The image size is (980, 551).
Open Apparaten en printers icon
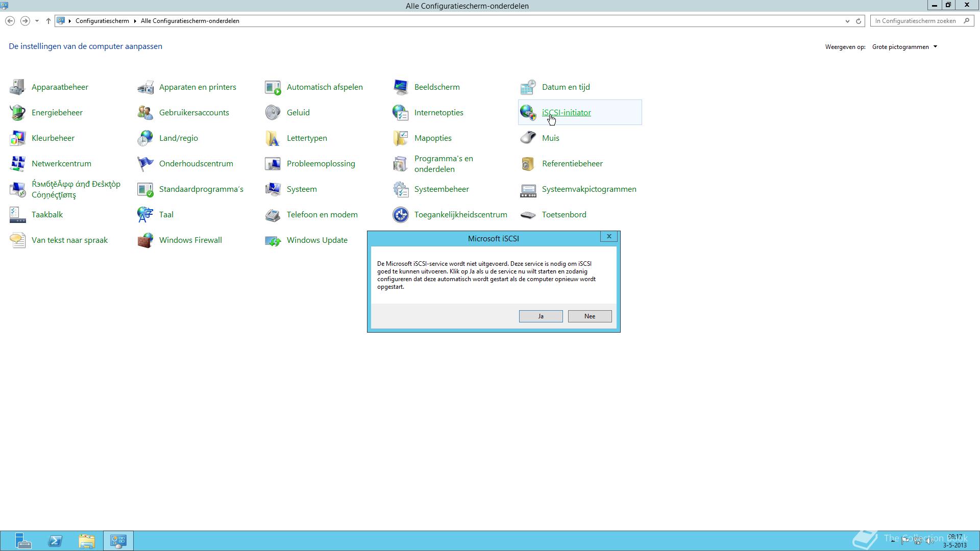(145, 87)
